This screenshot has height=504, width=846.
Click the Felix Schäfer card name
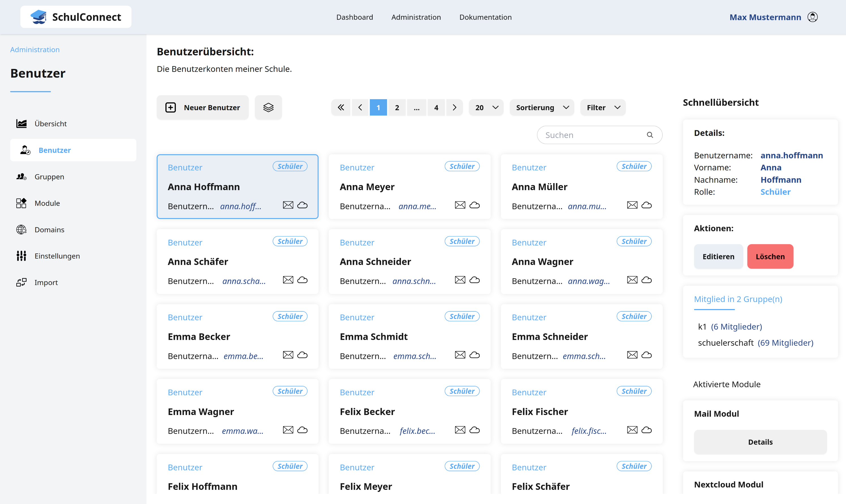click(540, 486)
